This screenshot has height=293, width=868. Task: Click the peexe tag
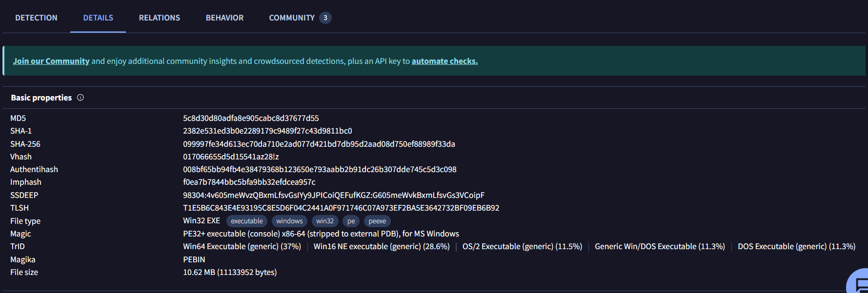[377, 221]
